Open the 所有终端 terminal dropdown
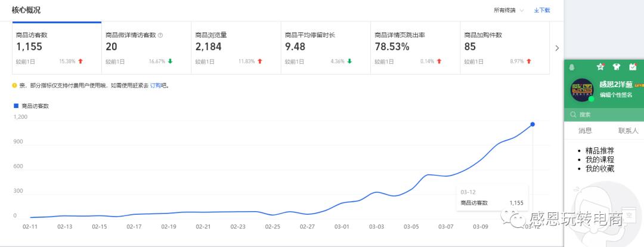This screenshot has width=644, height=247. pyautogui.click(x=509, y=10)
